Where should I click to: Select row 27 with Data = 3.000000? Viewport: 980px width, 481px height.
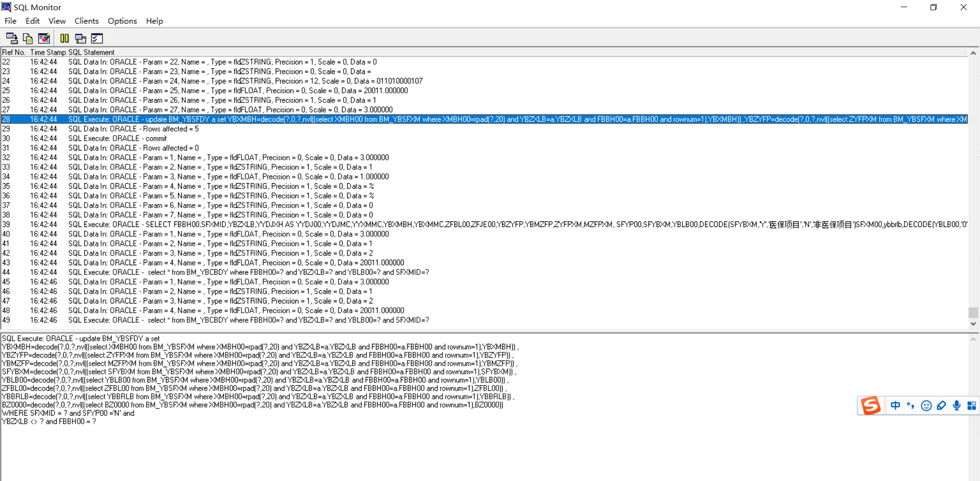pyautogui.click(x=484, y=110)
